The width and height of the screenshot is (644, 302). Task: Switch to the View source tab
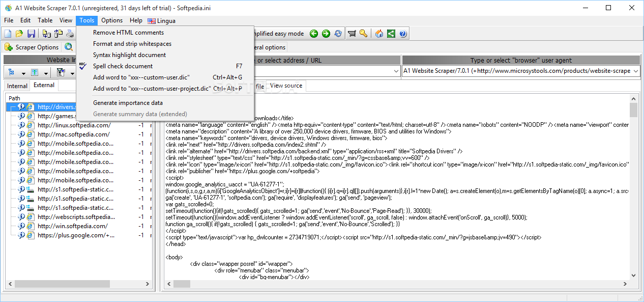tap(286, 86)
